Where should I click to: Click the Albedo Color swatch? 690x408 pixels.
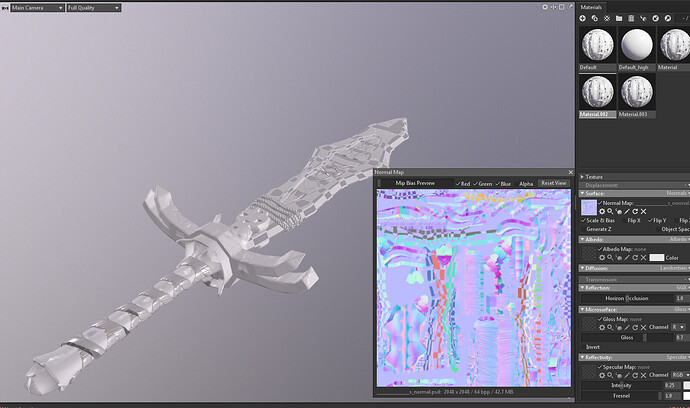(657, 257)
